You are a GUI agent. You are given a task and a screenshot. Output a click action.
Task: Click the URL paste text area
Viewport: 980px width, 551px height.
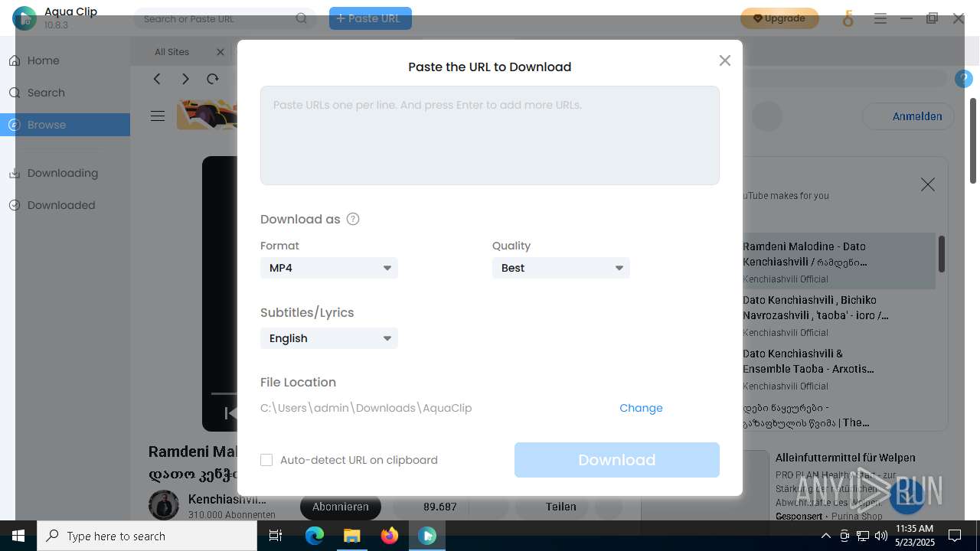(490, 135)
